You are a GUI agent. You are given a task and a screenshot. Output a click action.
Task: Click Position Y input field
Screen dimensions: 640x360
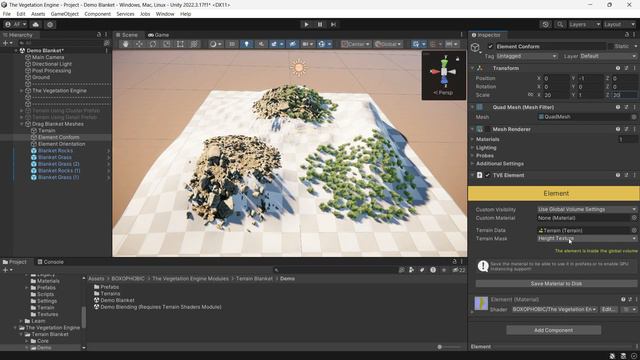(590, 78)
